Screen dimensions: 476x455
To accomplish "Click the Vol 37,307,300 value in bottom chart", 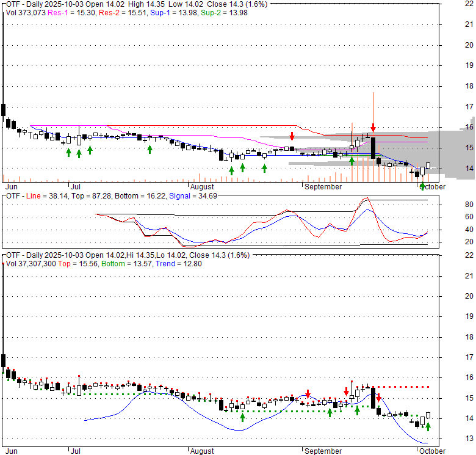I will point(31,264).
